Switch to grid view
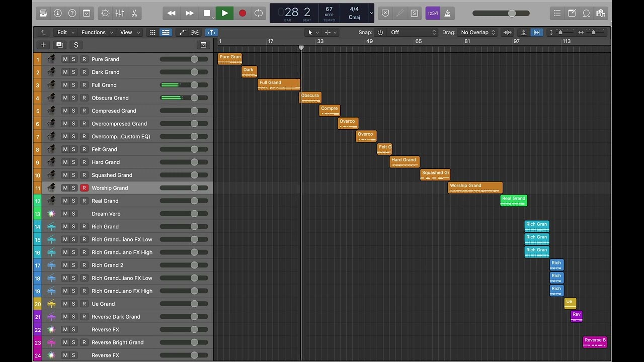The image size is (644, 362). pos(152,32)
